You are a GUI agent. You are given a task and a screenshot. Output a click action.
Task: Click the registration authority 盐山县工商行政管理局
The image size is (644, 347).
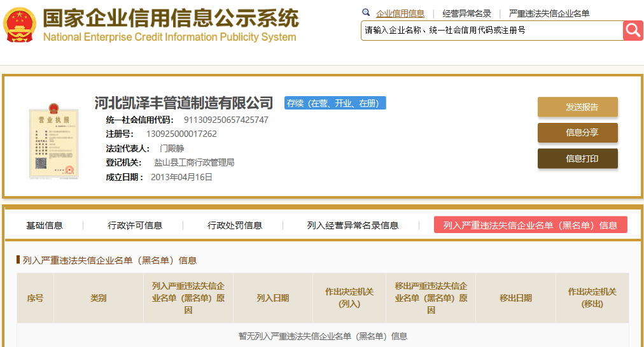194,162
